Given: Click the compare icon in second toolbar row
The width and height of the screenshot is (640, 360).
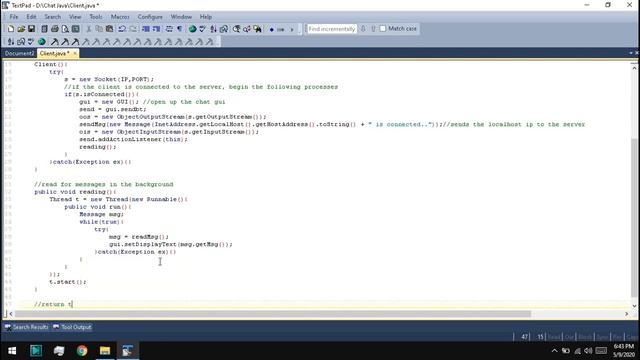Looking at the screenshot, I should point(21,42).
